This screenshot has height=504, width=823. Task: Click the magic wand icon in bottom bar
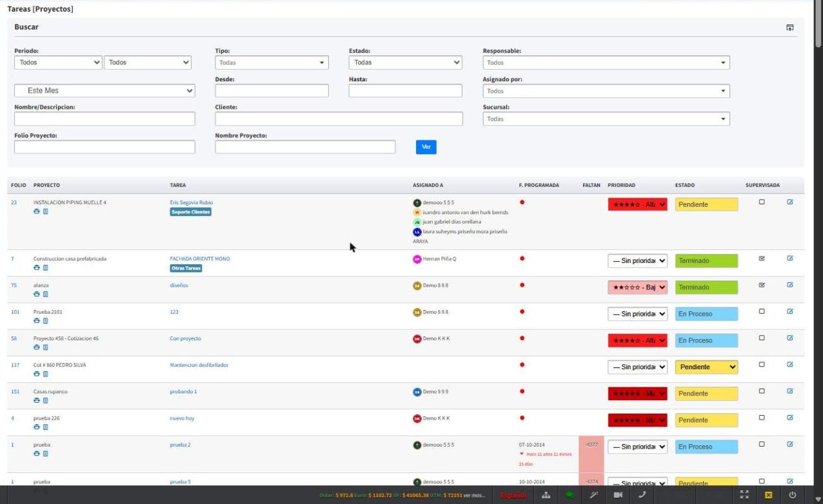pos(594,495)
